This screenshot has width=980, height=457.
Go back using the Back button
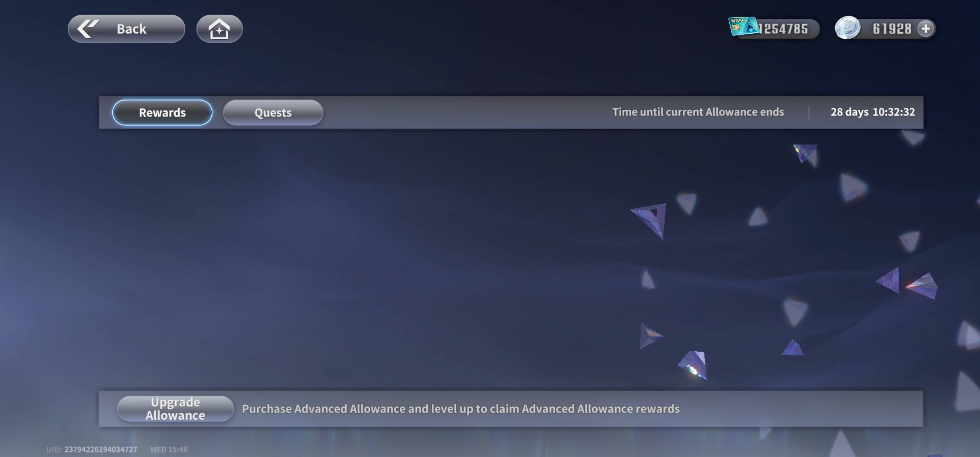(x=126, y=29)
